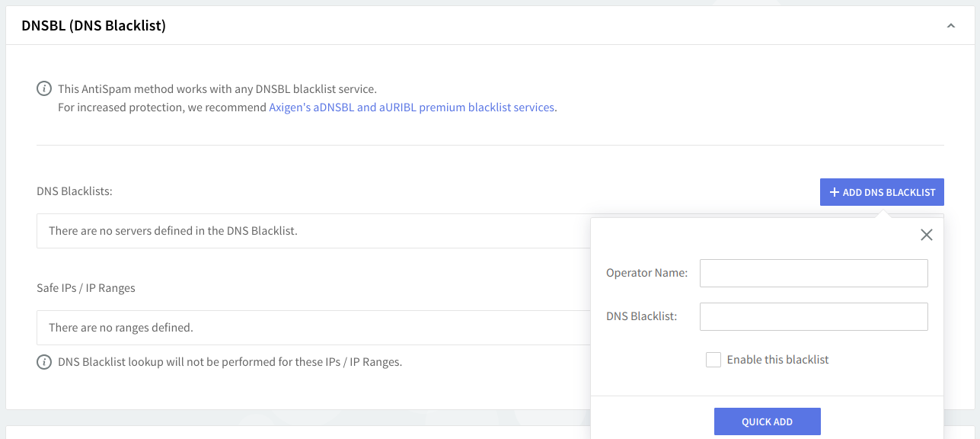
Task: Click the "Safe IPs / IP Ranges" label
Action: click(86, 288)
